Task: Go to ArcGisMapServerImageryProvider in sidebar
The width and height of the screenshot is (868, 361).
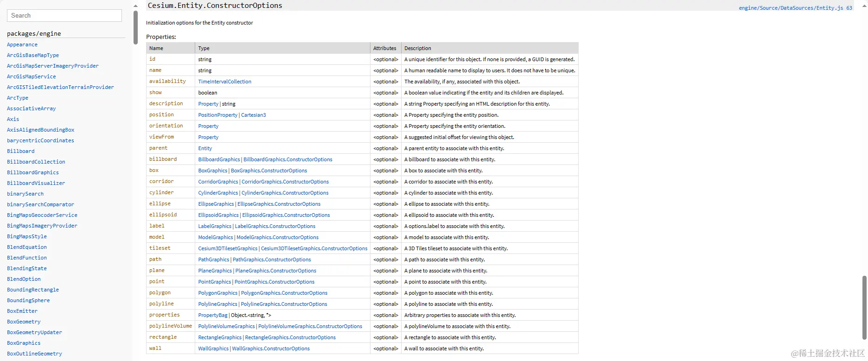Action: click(53, 66)
